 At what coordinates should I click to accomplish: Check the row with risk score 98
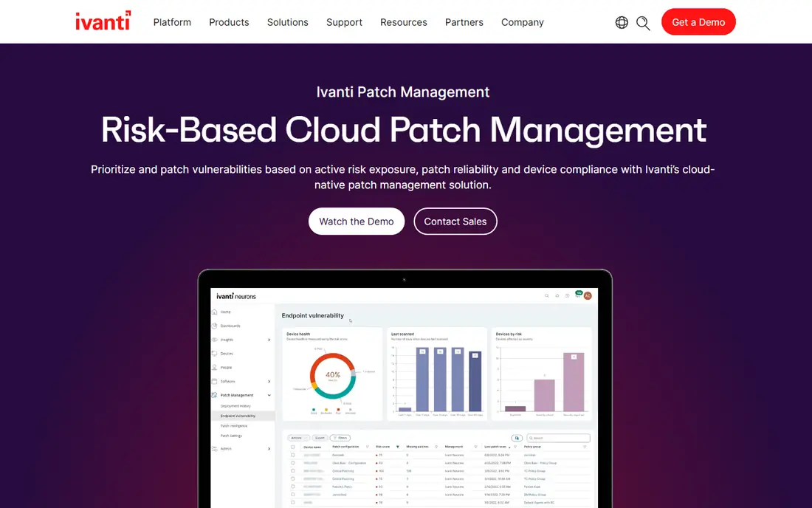(292, 495)
